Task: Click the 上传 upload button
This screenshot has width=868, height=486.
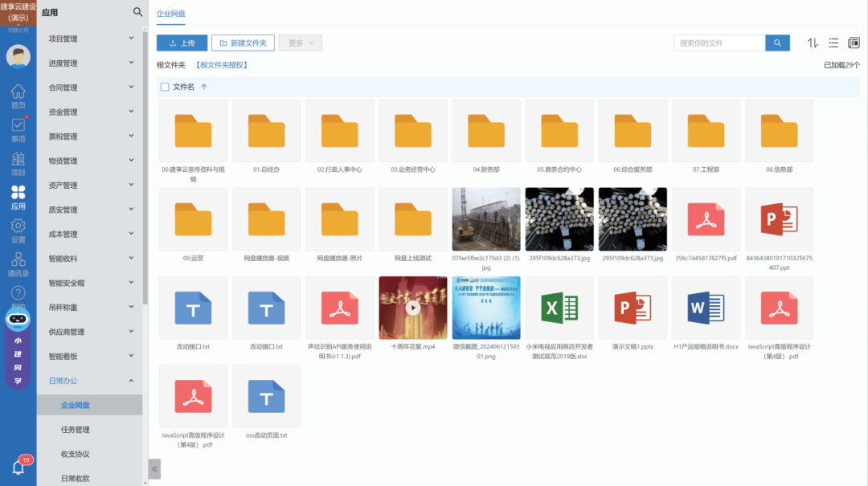Action: [182, 43]
